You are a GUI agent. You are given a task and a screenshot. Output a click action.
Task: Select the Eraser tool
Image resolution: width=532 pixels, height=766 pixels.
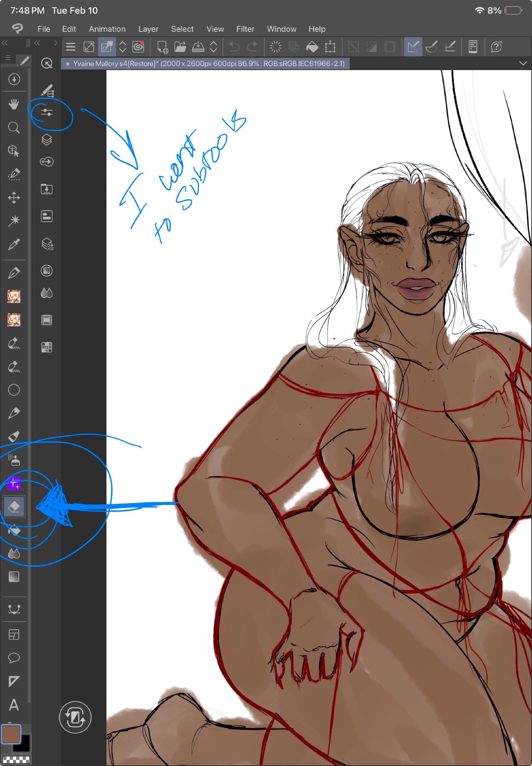click(14, 507)
